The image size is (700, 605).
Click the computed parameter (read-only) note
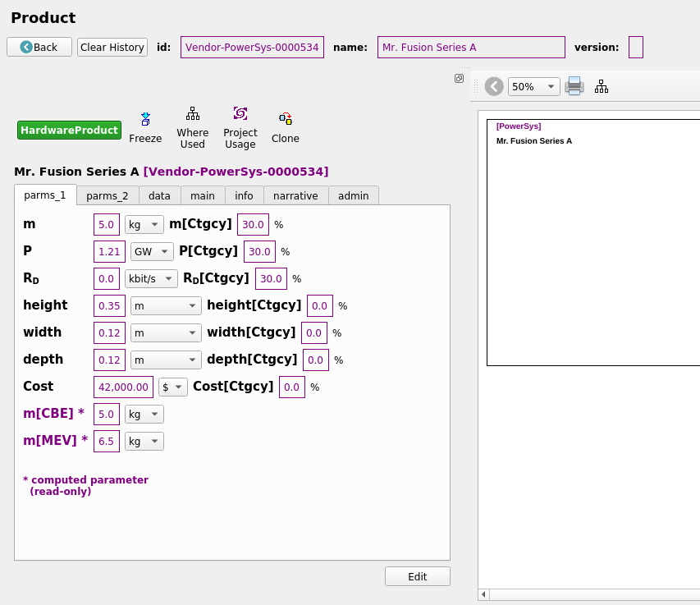tap(85, 485)
